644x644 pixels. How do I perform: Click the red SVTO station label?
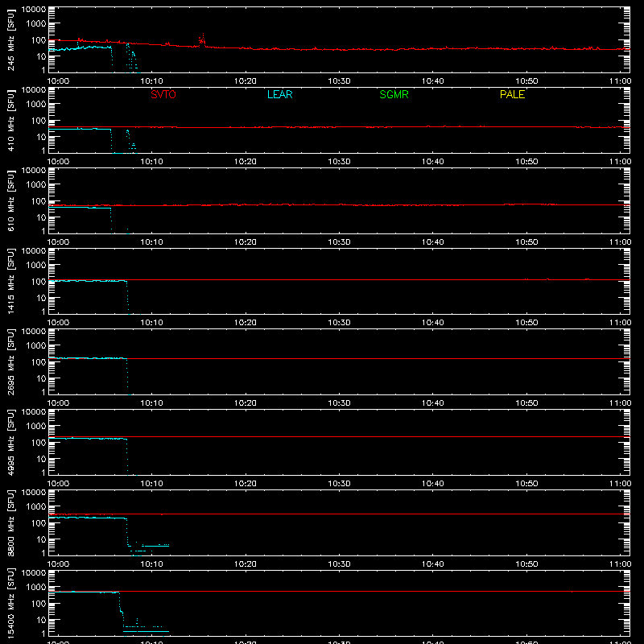click(x=163, y=94)
